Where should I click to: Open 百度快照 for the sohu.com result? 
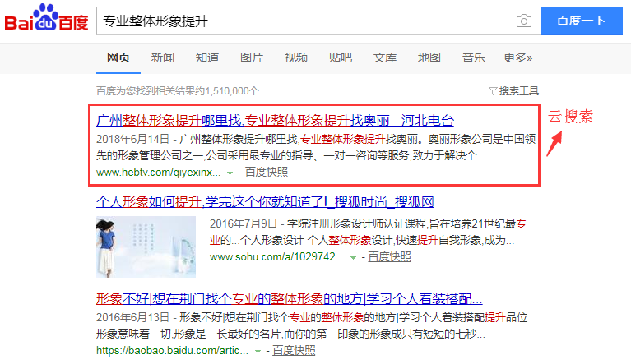[390, 256]
